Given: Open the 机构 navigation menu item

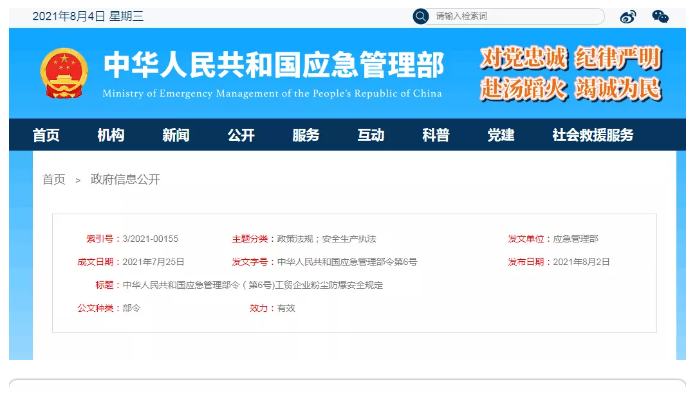Looking at the screenshot, I should coord(111,135).
